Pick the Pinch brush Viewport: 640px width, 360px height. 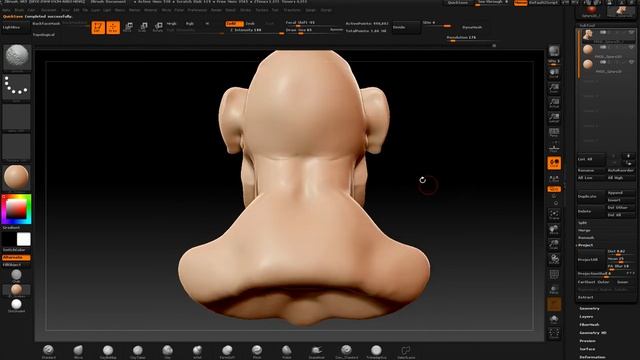[x=257, y=351]
